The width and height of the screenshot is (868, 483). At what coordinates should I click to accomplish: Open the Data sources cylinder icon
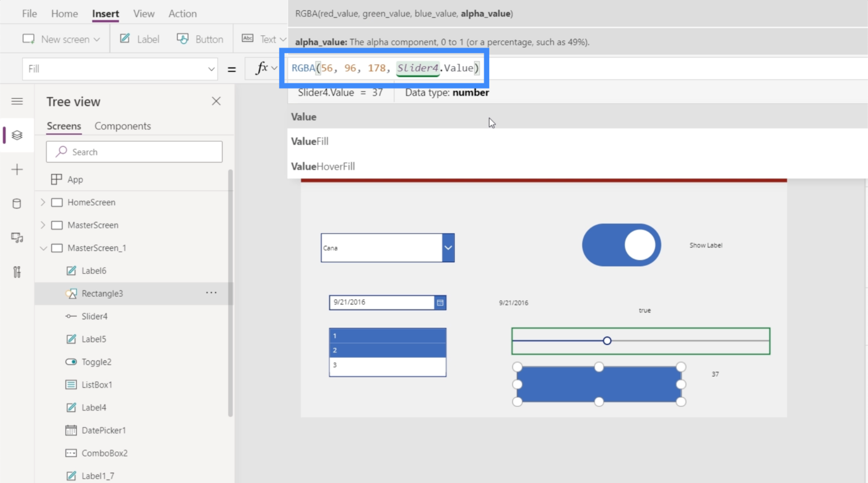[17, 203]
